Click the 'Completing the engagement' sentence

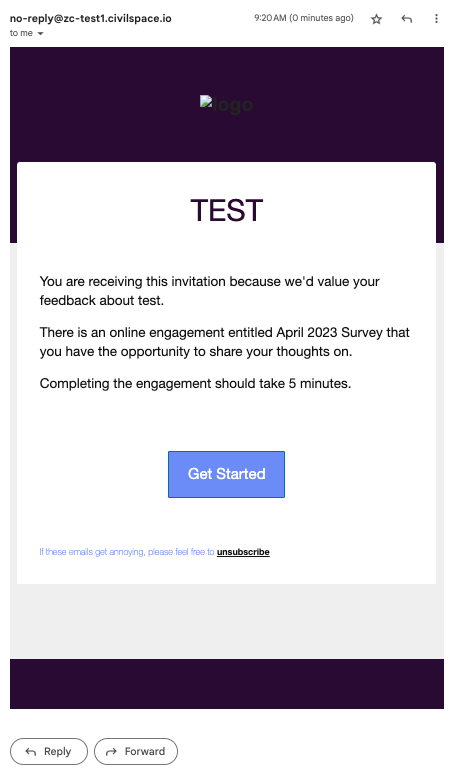click(195, 384)
